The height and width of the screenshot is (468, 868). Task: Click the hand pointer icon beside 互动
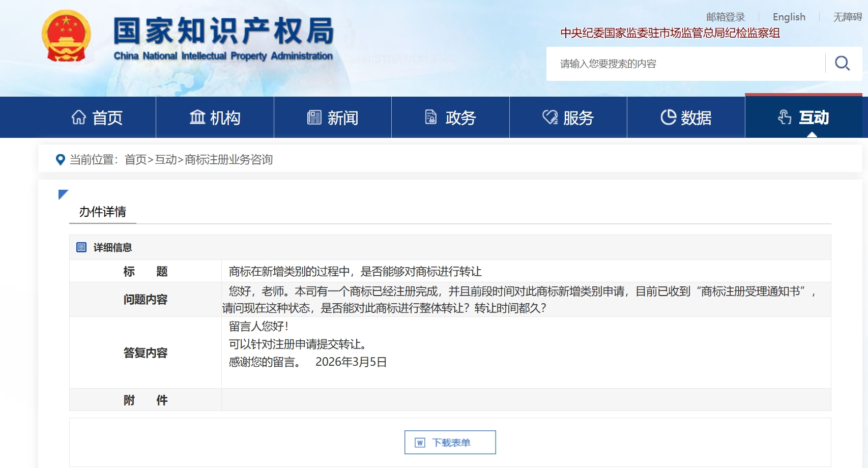tap(785, 118)
